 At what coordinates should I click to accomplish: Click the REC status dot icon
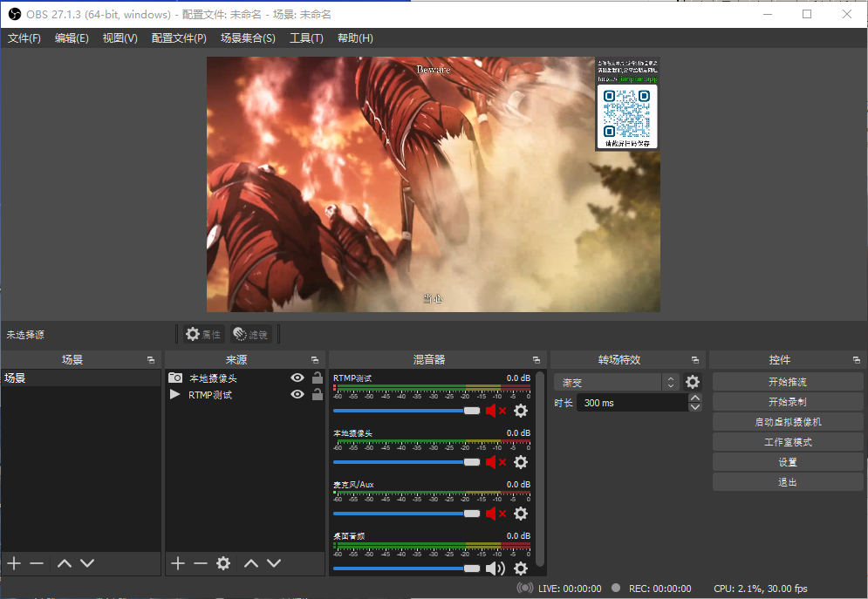coord(616,588)
